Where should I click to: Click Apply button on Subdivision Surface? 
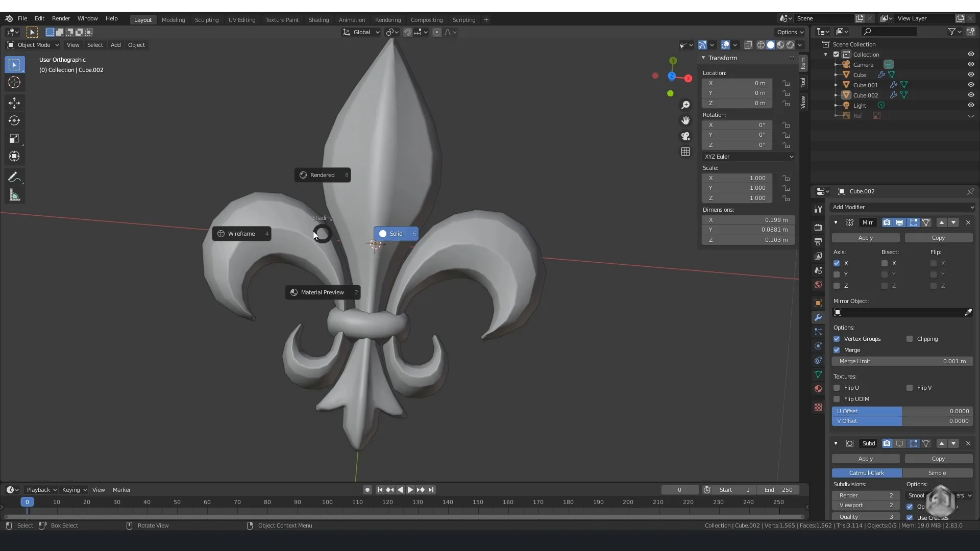[x=866, y=459]
